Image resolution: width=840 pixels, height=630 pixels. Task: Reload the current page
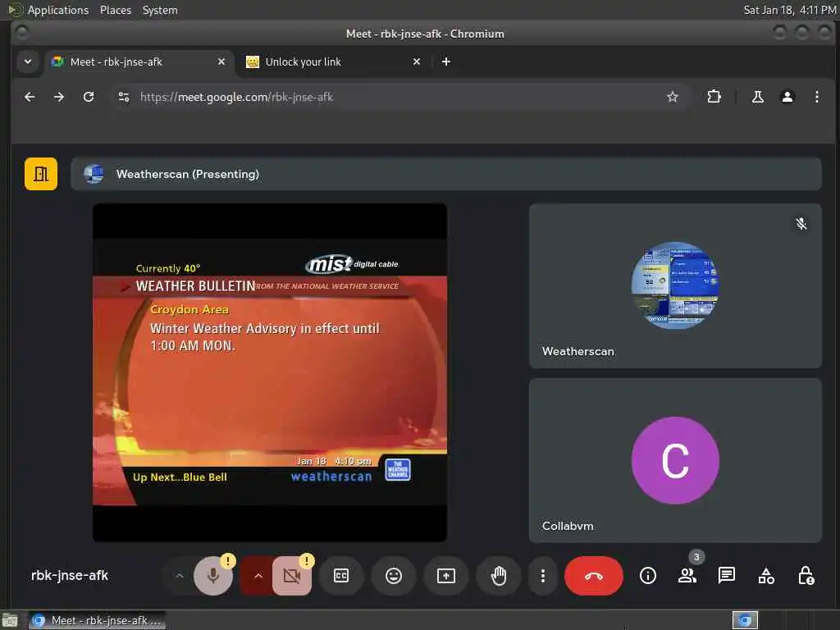tap(89, 97)
